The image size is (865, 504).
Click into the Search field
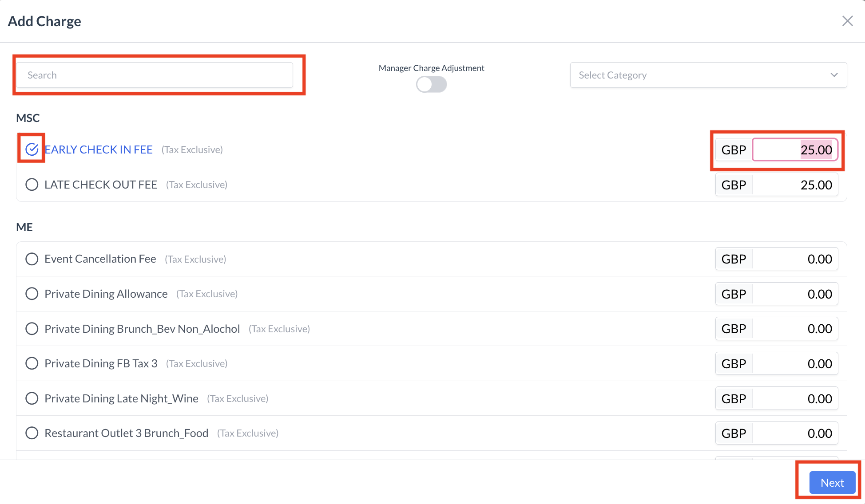[155, 75]
